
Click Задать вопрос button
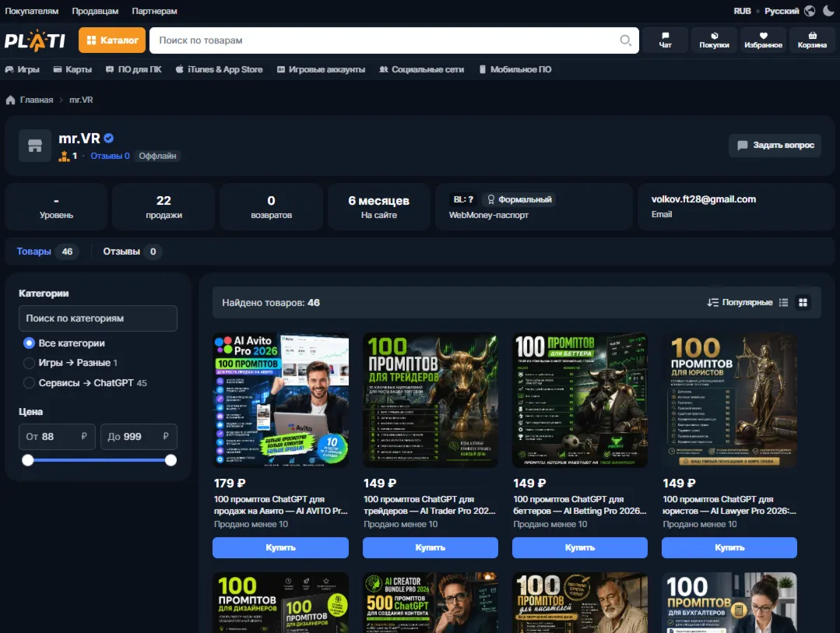[x=775, y=146]
